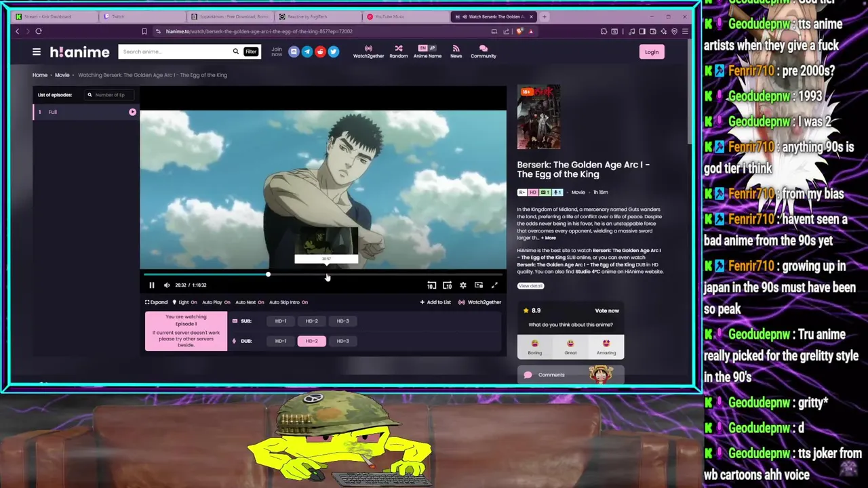Screen dimensions: 868x488
Task: Open the Berserk Golden Age Arc title link
Action: click(583, 169)
